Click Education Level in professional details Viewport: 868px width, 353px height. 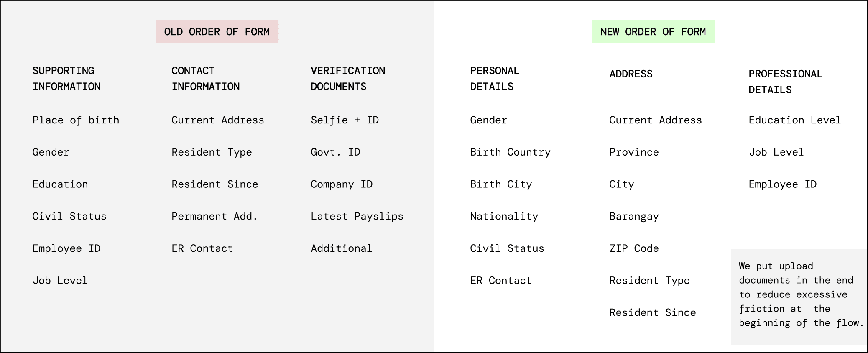coord(794,120)
